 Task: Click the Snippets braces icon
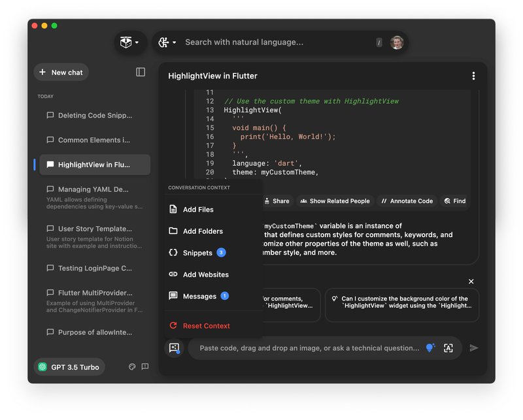point(173,252)
